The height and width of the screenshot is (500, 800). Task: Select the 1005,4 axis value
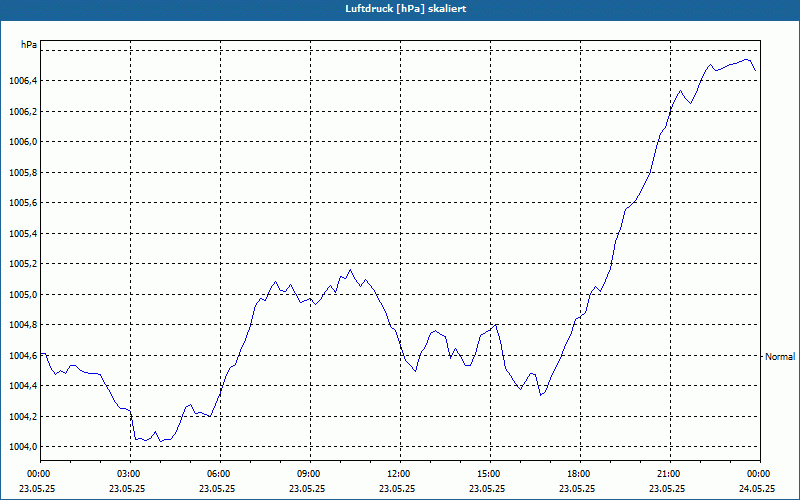[23, 234]
